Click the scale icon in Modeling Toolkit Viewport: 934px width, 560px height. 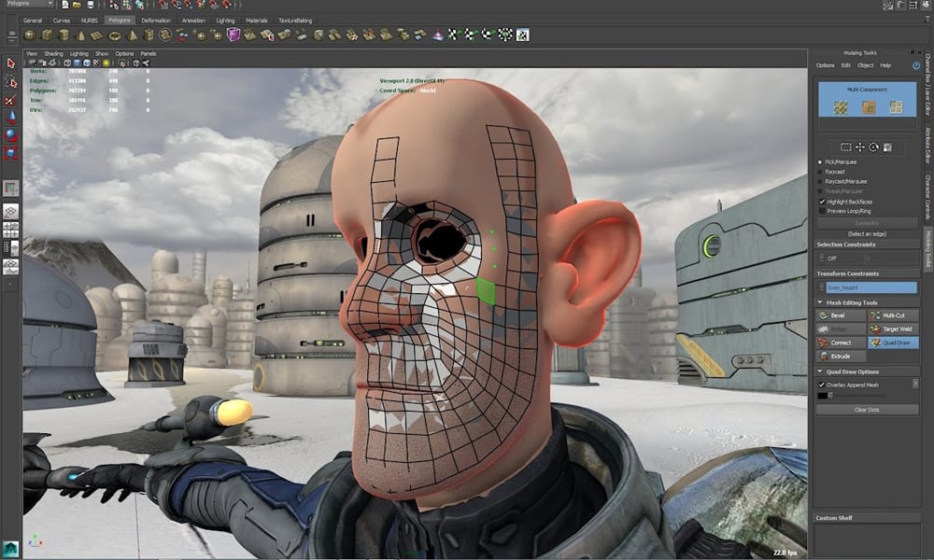coord(887,147)
